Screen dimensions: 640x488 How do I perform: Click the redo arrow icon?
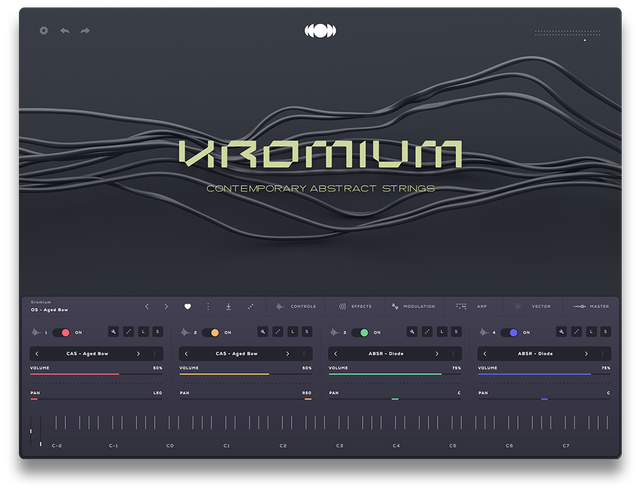pos(85,31)
